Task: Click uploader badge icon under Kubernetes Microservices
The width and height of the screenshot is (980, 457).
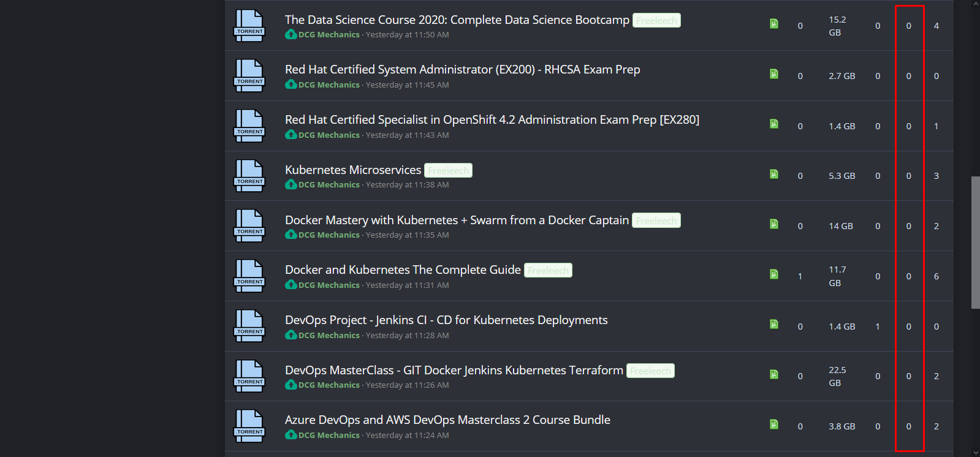Action: pyautogui.click(x=291, y=184)
